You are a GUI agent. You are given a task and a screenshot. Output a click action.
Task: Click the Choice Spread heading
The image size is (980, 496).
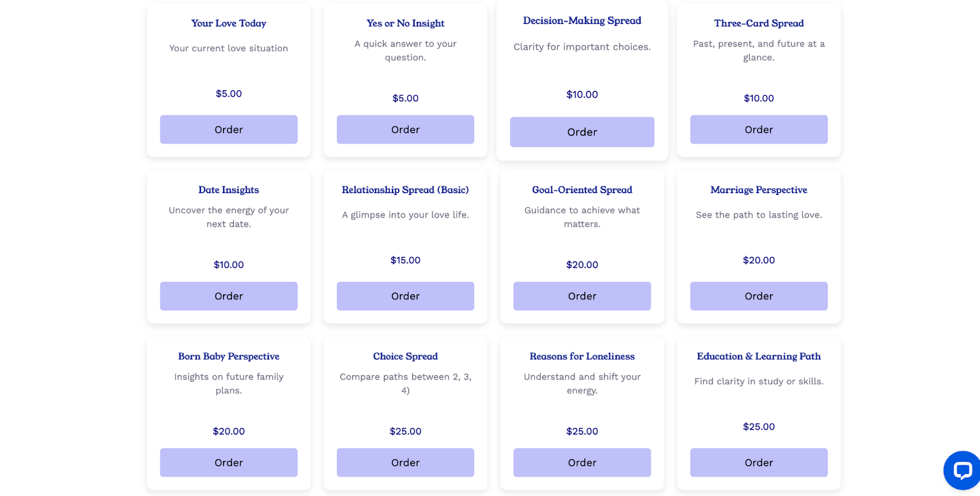405,356
